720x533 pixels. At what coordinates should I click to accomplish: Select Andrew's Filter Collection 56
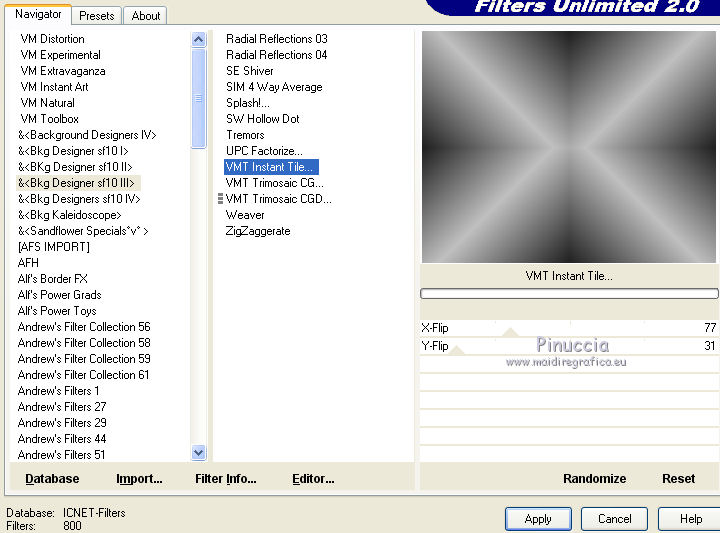[84, 327]
